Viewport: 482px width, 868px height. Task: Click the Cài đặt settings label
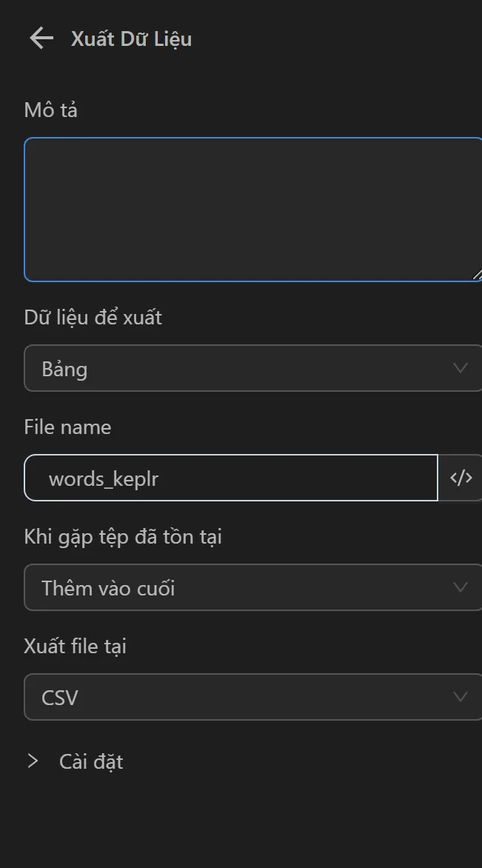point(91,761)
